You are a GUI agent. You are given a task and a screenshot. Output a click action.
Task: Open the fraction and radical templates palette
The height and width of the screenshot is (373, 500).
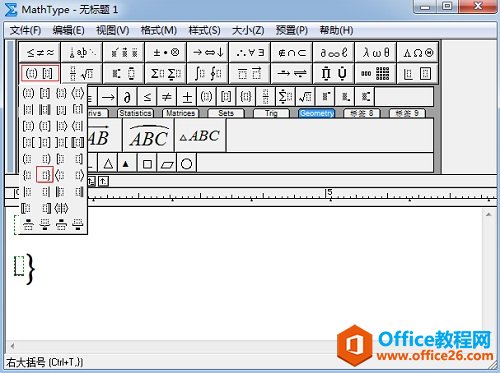click(82, 73)
